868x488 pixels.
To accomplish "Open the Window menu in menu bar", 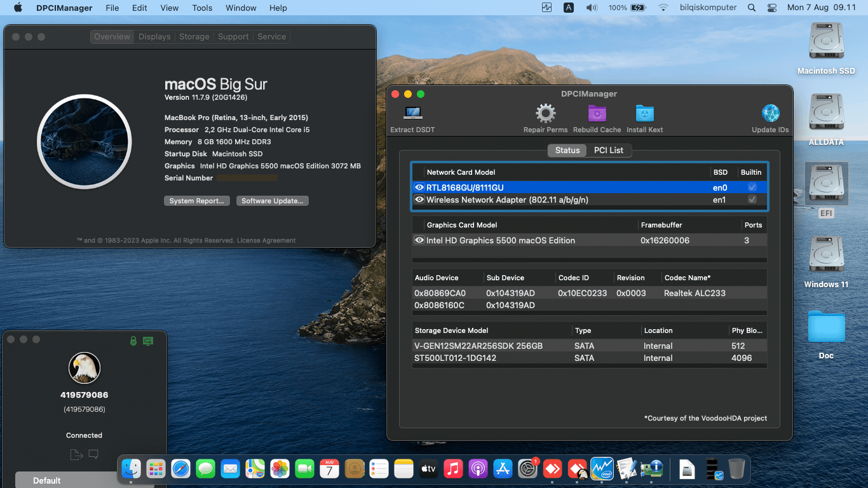I will tap(241, 8).
